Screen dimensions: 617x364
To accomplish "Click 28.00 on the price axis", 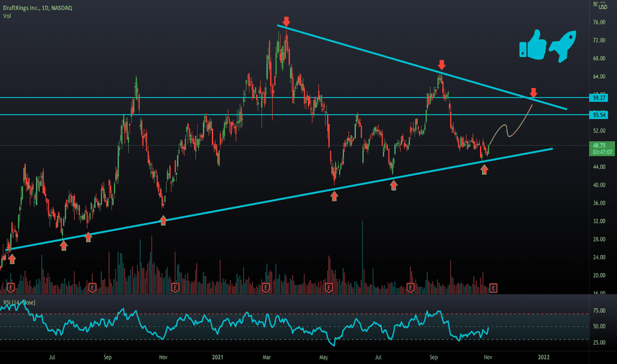I will pyautogui.click(x=599, y=240).
